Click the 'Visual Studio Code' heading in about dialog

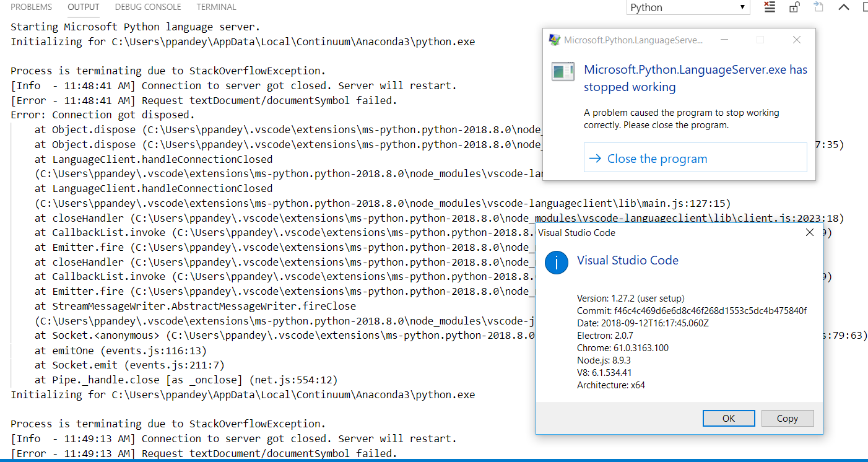(628, 260)
